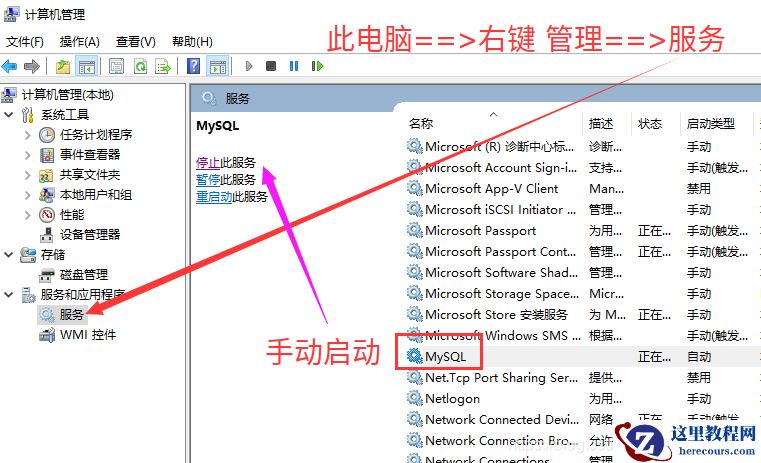Screen dimensions: 761x463
Task: Toggle the Show/Hide Console Tree icon
Action: pos(87,66)
